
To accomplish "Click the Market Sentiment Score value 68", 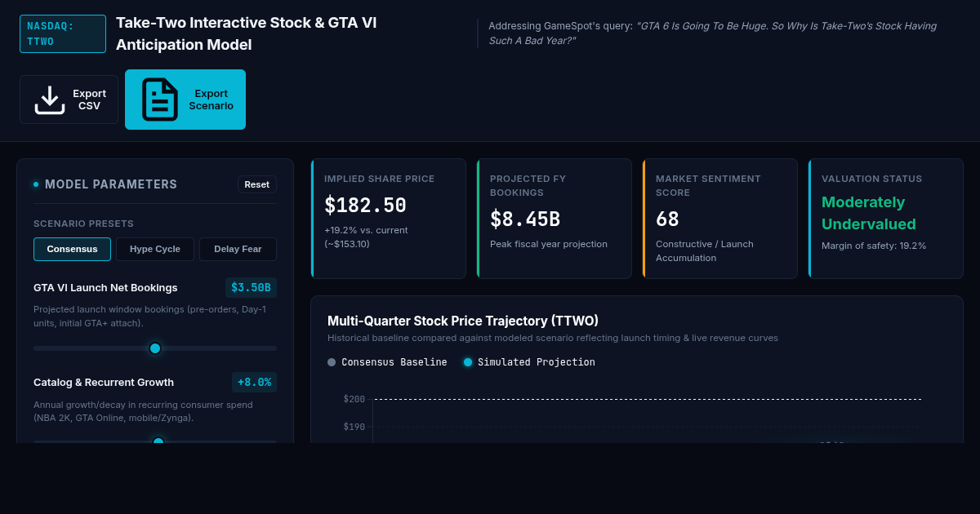I will 667,219.
